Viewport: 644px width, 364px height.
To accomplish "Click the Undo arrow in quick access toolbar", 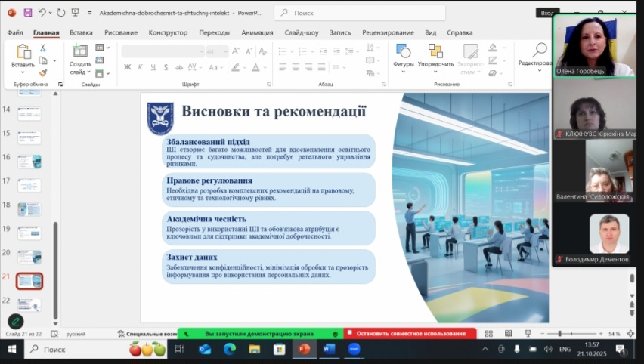I will (x=42, y=13).
